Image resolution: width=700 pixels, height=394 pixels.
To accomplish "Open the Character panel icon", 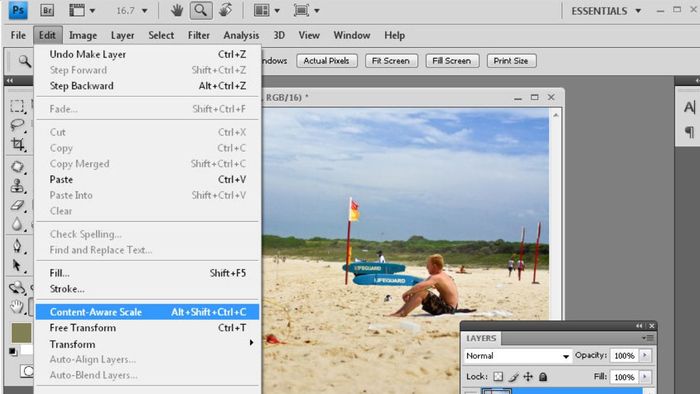I will pos(689,107).
